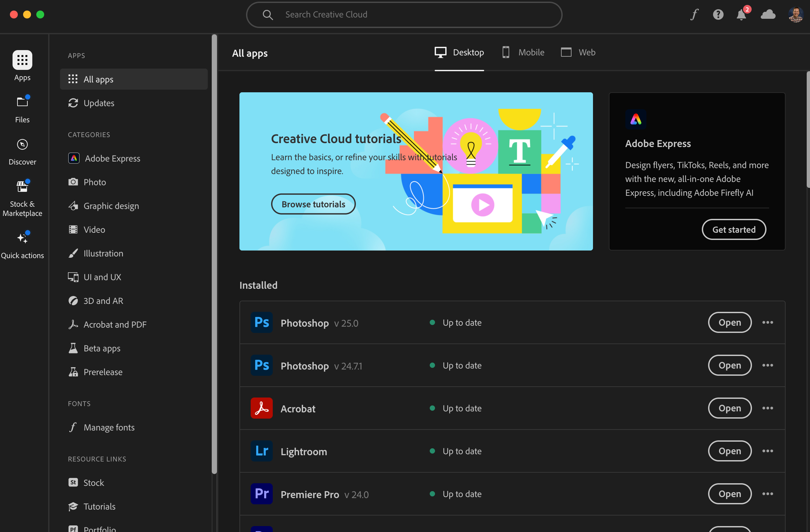Select Updates in the Apps list

click(99, 103)
